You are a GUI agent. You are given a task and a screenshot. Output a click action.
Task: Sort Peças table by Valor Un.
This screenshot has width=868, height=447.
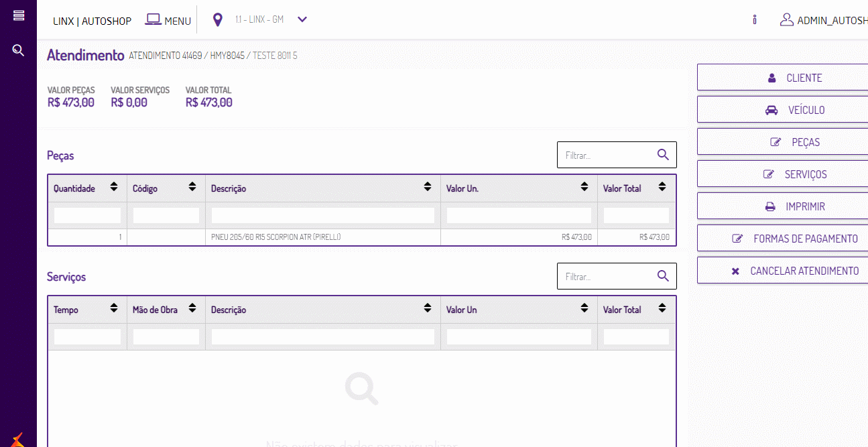584,187
